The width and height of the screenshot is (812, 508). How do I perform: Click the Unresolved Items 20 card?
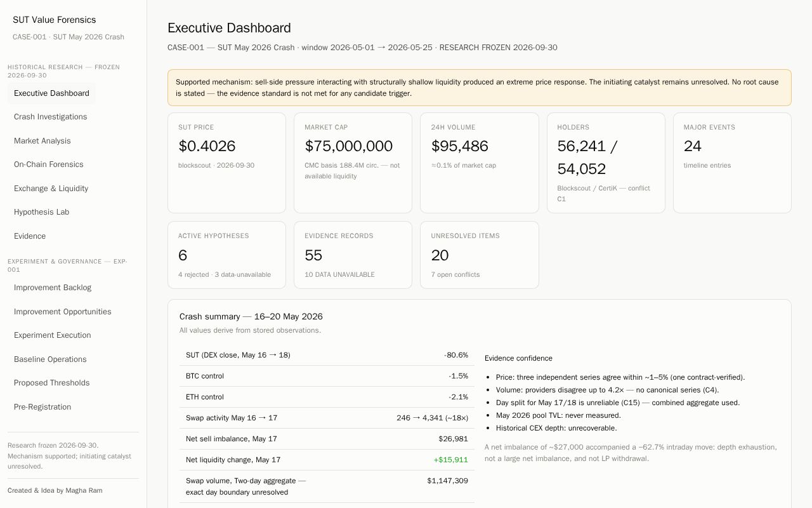coord(479,255)
